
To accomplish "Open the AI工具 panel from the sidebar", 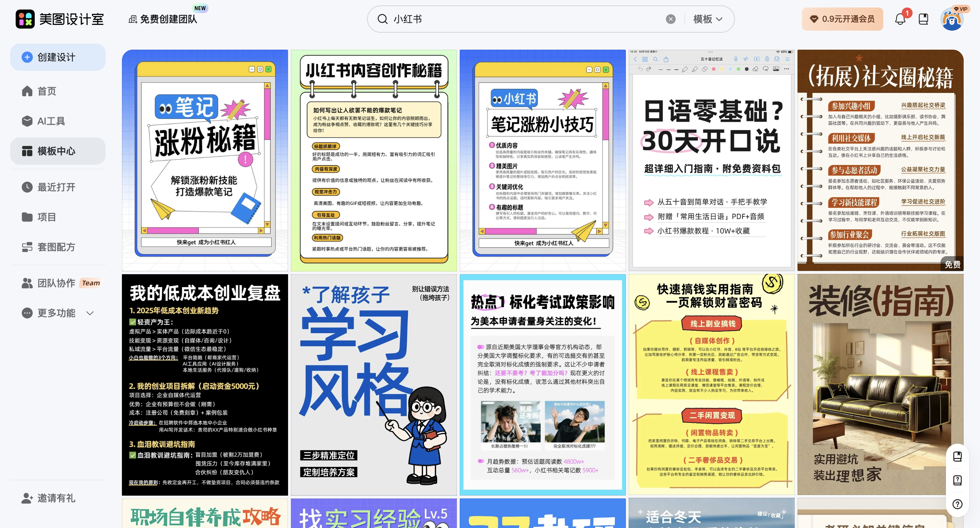I will [x=51, y=121].
